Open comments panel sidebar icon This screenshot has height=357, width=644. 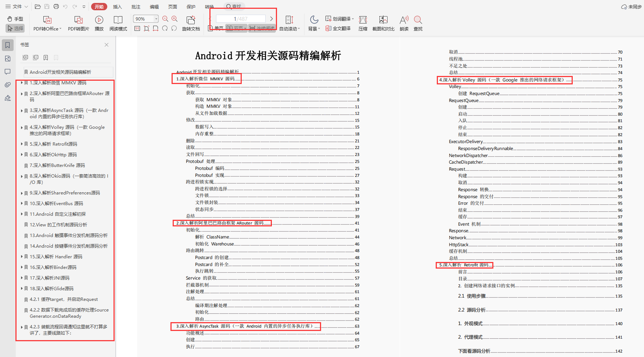[8, 72]
